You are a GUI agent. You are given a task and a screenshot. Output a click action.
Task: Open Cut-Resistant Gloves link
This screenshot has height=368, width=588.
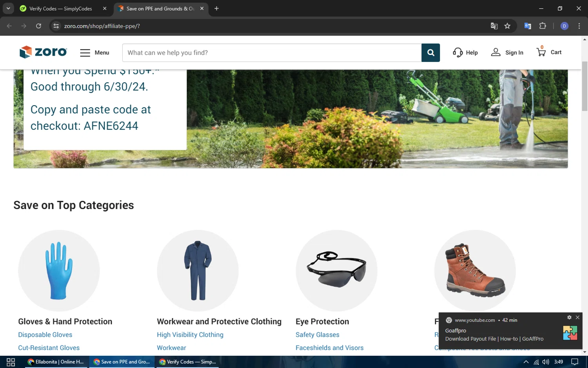pos(49,348)
